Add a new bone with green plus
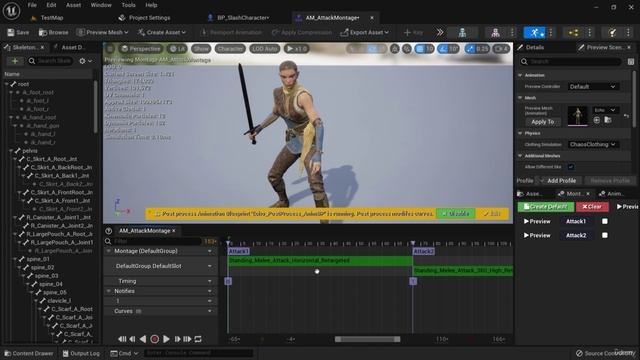Screen dimensions: 640x360 pyautogui.click(x=15, y=61)
